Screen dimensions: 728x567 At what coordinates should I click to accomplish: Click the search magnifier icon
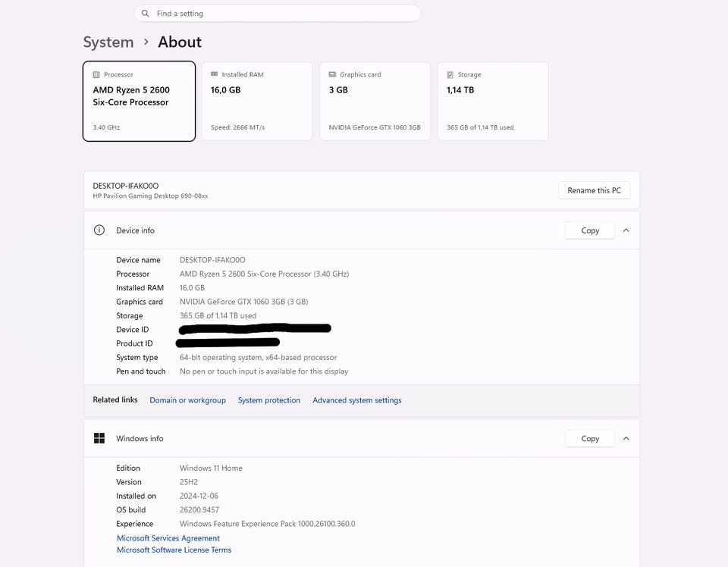tap(146, 14)
